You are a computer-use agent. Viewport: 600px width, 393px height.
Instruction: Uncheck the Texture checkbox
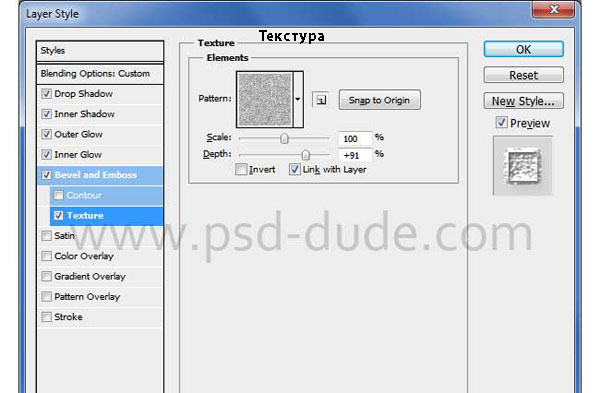tap(59, 215)
